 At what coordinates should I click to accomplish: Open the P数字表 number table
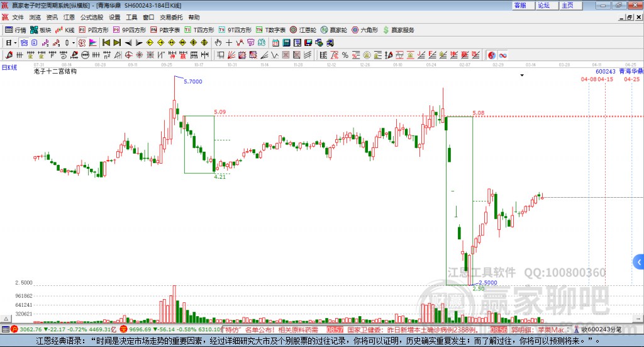tap(165, 30)
